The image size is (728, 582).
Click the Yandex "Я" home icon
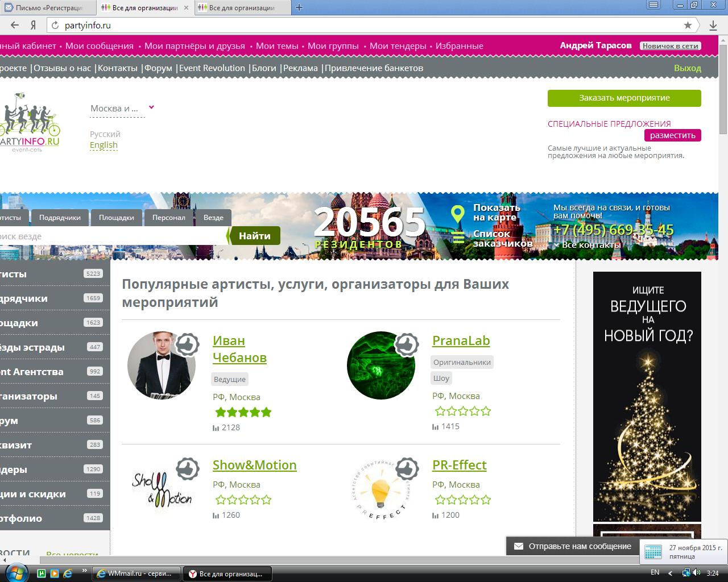coord(34,25)
